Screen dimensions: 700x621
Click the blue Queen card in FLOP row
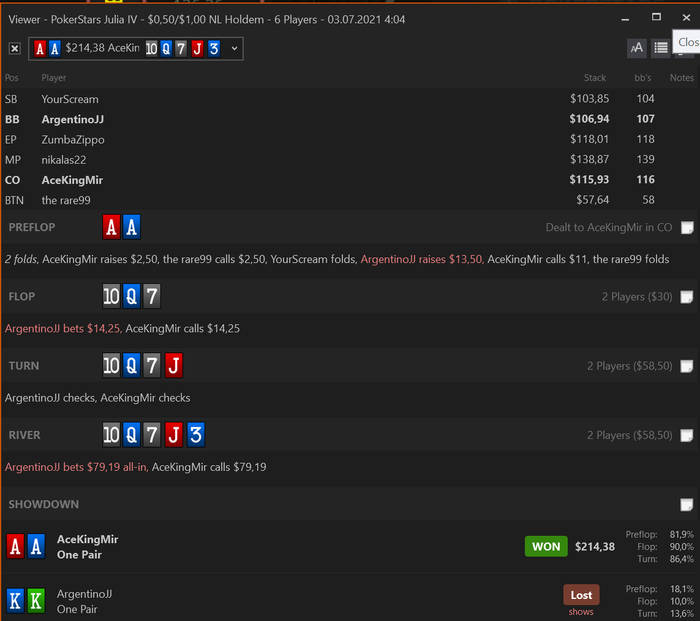click(132, 296)
